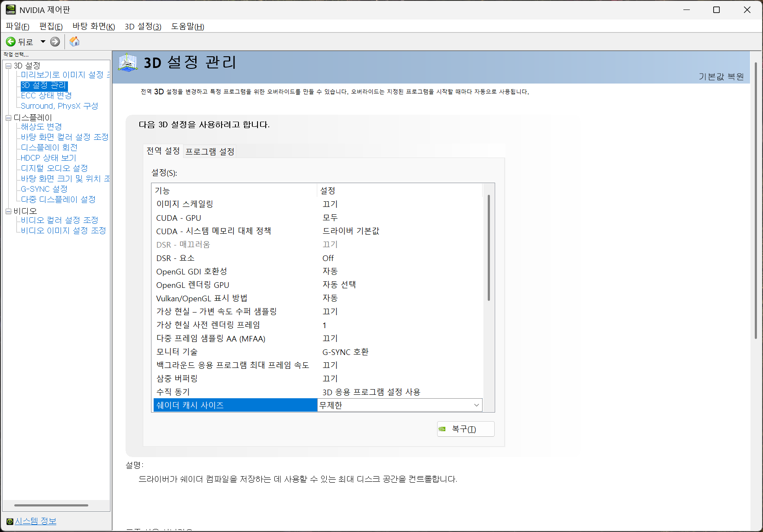The image size is (763, 532).
Task: Switch to 프로그램 설정 tab
Action: (210, 152)
